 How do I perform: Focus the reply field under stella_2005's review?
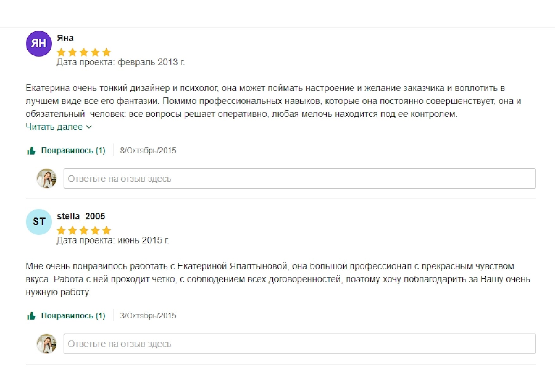coord(300,344)
